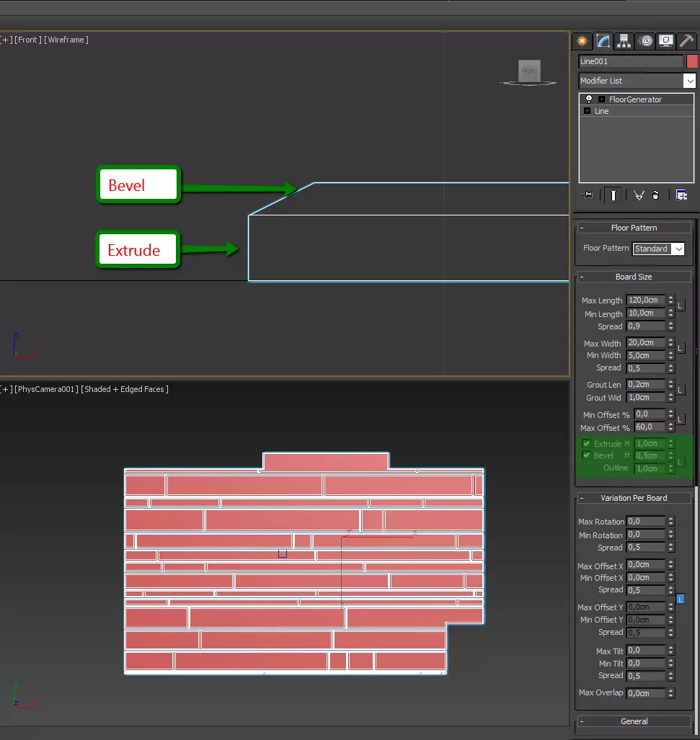
Task: Collapse the Floor Pattern rollout
Action: [634, 228]
